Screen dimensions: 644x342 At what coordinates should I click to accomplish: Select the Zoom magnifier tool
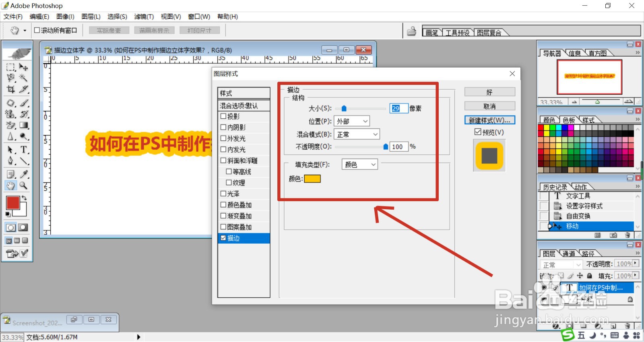[x=24, y=185]
